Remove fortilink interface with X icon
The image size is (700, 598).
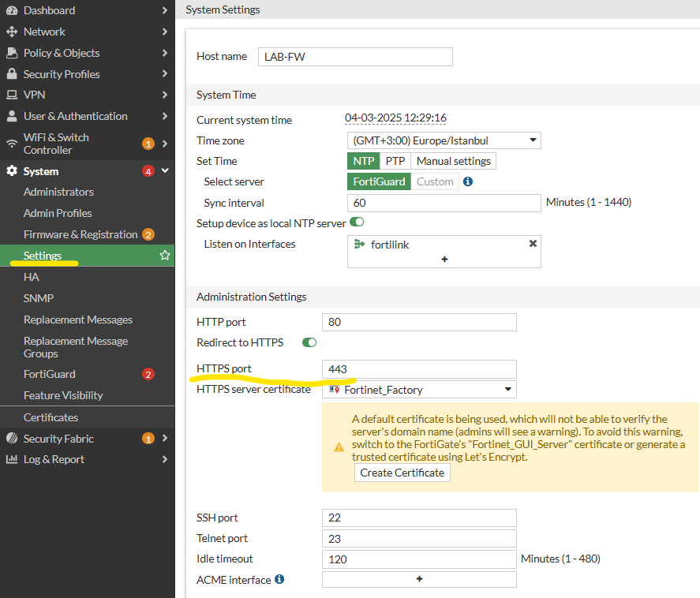[533, 244]
